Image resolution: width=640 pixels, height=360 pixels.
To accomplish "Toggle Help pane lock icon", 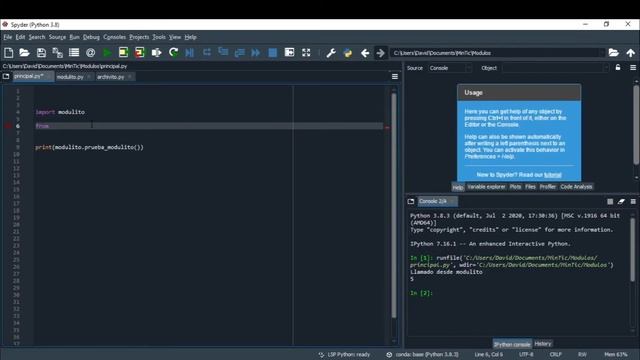I will (618, 67).
